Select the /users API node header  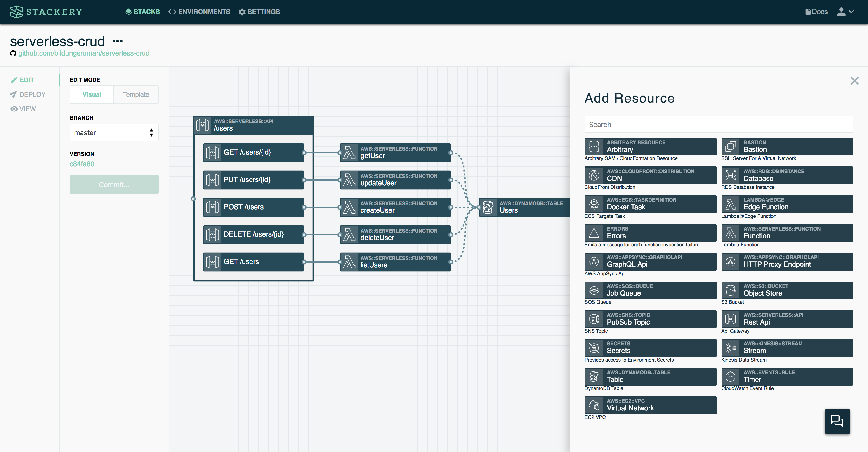coord(253,125)
